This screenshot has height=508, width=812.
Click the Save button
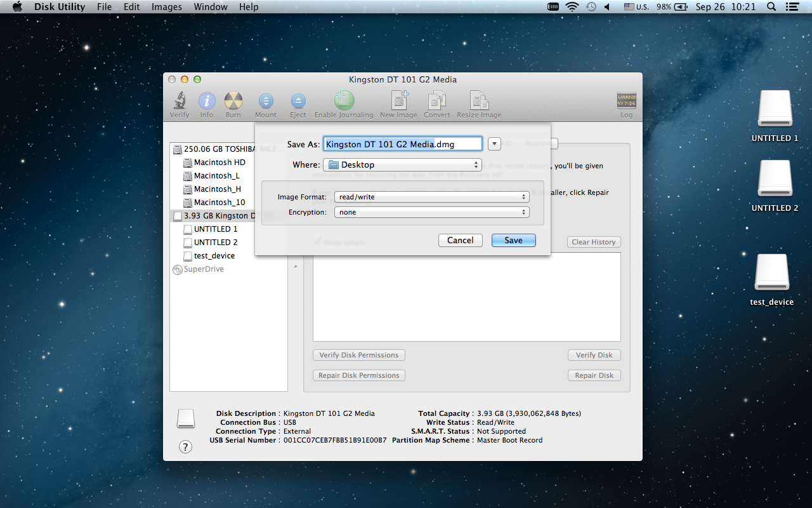514,241
